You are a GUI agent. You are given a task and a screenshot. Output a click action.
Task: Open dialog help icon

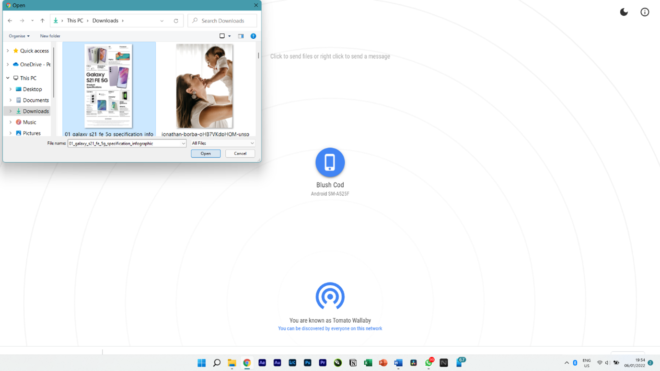click(253, 36)
